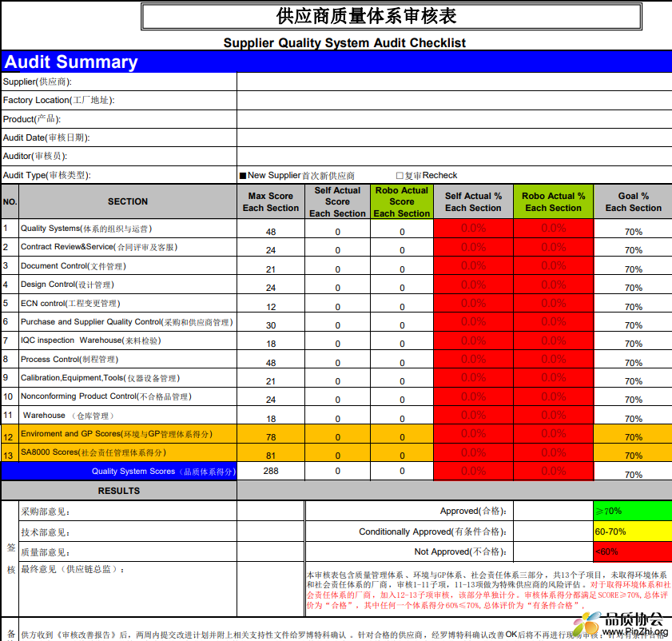The height and width of the screenshot is (641, 672).
Task: Click the Robo Actual Score Each Section header
Action: (402, 201)
